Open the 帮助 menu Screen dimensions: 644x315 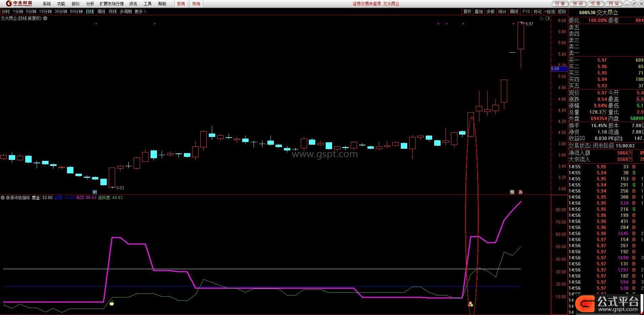(162, 4)
